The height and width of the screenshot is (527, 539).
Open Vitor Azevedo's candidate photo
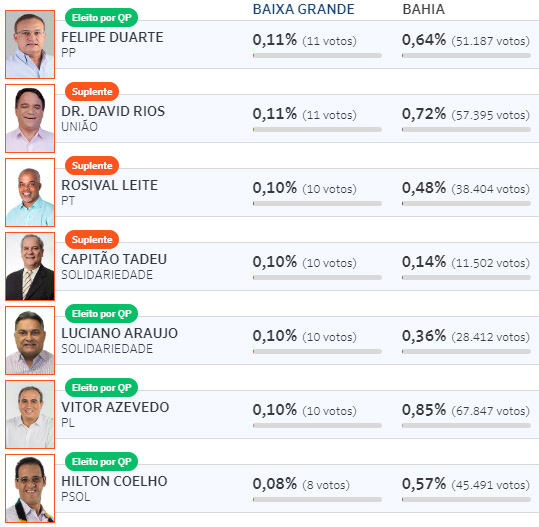30,414
